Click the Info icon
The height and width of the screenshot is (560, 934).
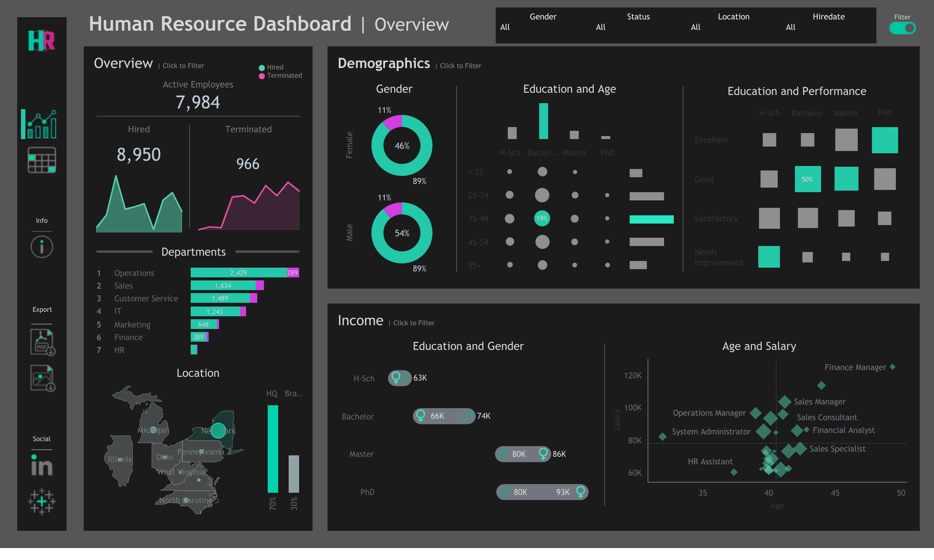coord(42,246)
